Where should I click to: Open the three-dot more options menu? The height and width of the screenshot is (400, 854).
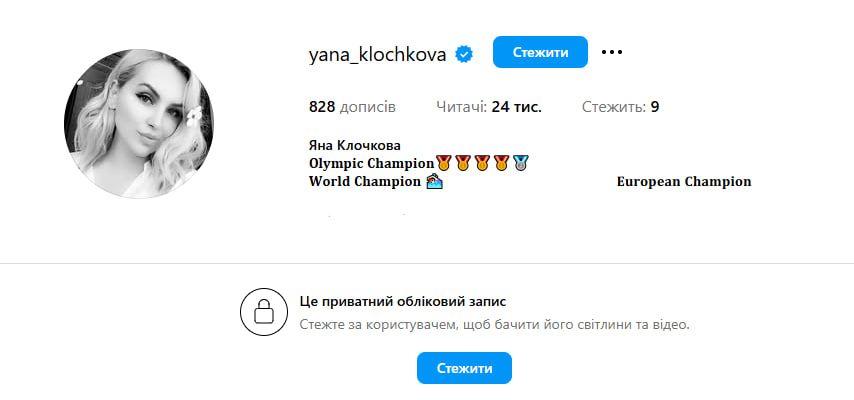[612, 52]
